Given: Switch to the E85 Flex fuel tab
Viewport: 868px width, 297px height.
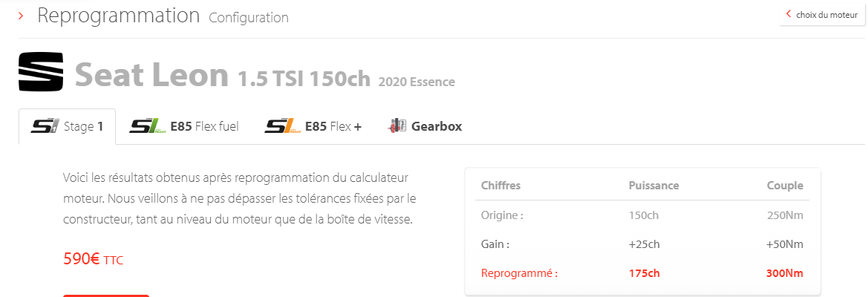Looking at the screenshot, I should click(x=184, y=127).
